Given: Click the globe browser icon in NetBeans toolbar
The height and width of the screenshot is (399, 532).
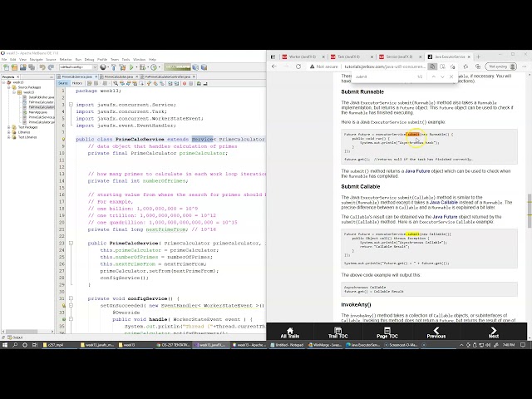Looking at the screenshot, I should [x=103, y=67].
